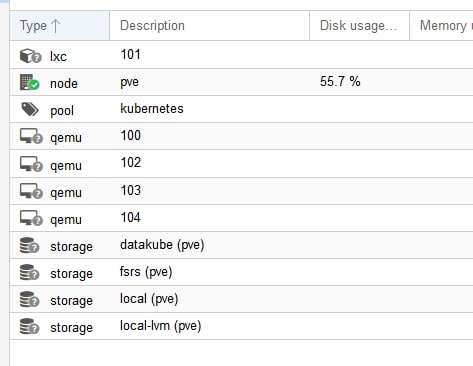Sort by the Memory column header
The image size is (473, 366).
(x=441, y=26)
